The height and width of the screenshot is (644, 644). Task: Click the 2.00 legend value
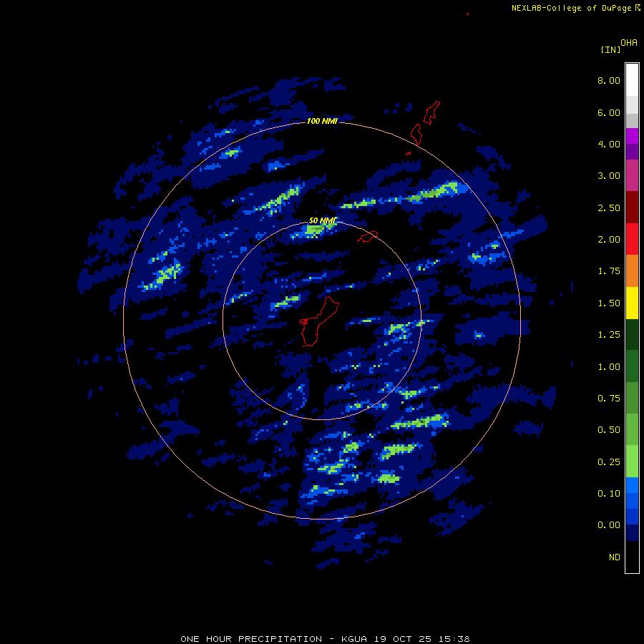(609, 240)
